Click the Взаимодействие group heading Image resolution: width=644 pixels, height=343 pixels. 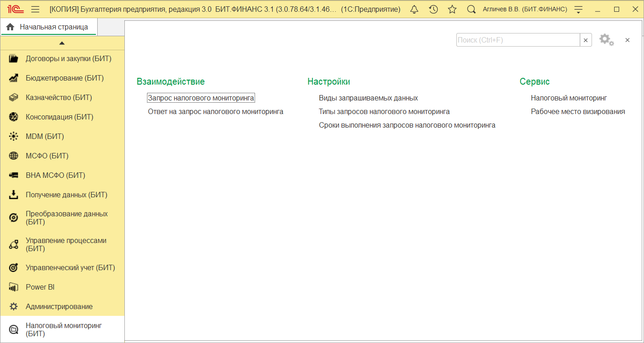(x=170, y=81)
